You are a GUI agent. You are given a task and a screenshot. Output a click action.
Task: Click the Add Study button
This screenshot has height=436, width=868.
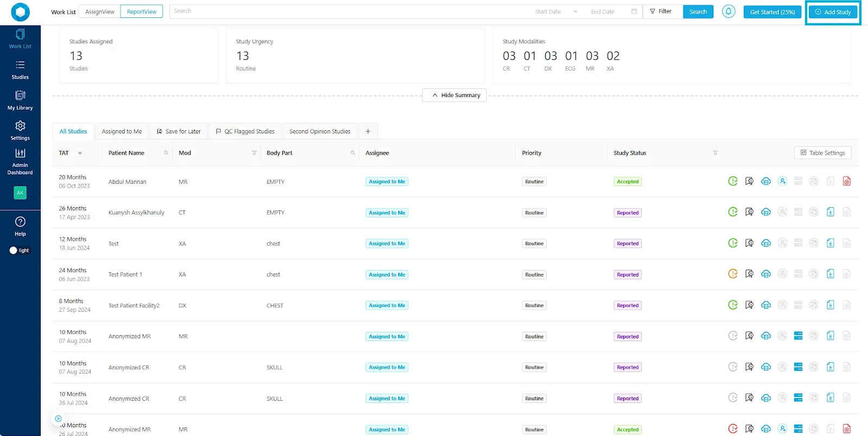pyautogui.click(x=833, y=12)
